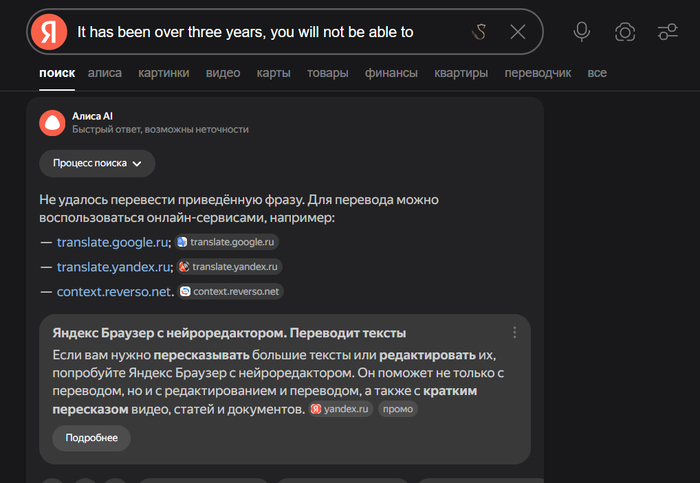Image resolution: width=700 pixels, height=483 pixels.
Task: Click the Yandex logo icon
Action: click(48, 32)
